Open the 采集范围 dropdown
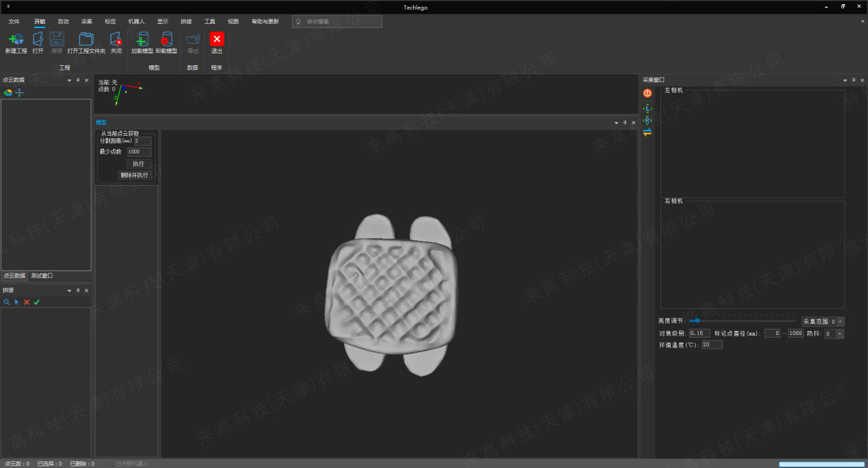 point(841,321)
